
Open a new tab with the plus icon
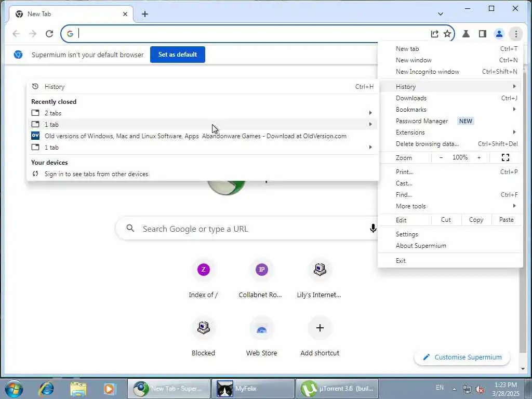coord(145,14)
